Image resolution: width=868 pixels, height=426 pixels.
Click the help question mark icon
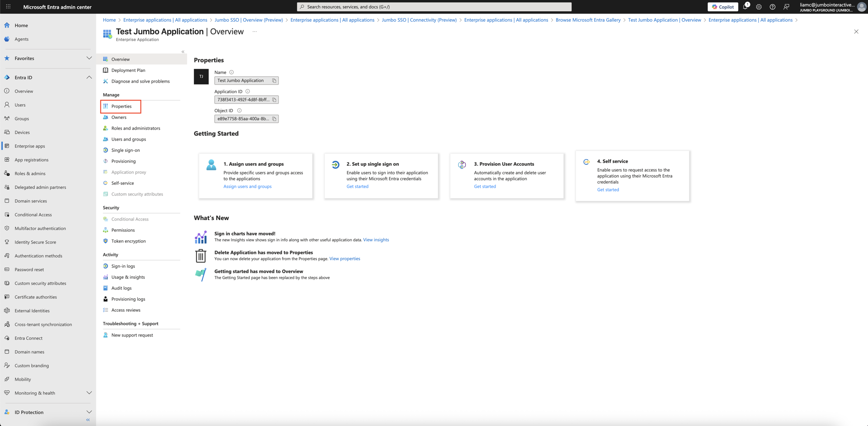pos(773,7)
